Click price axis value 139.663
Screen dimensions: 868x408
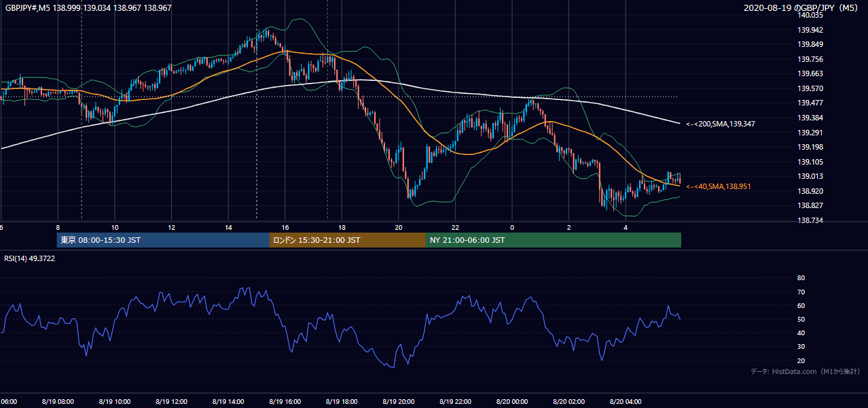point(810,74)
